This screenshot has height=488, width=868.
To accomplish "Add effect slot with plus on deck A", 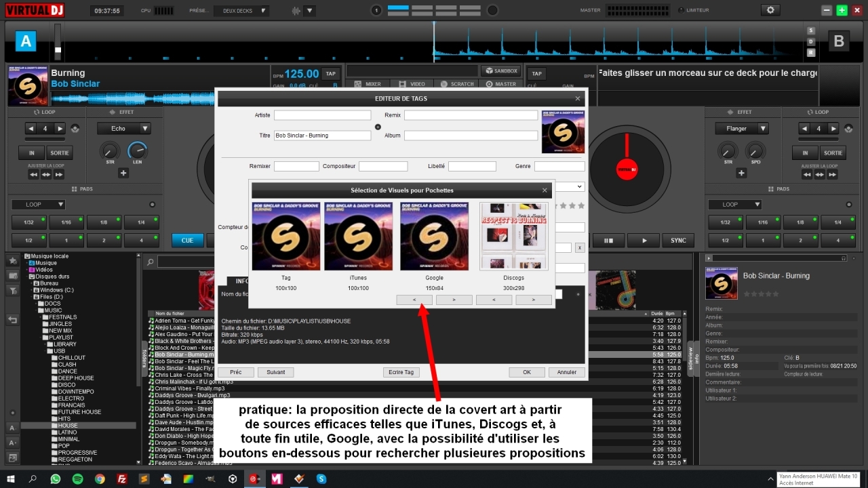I will 123,173.
